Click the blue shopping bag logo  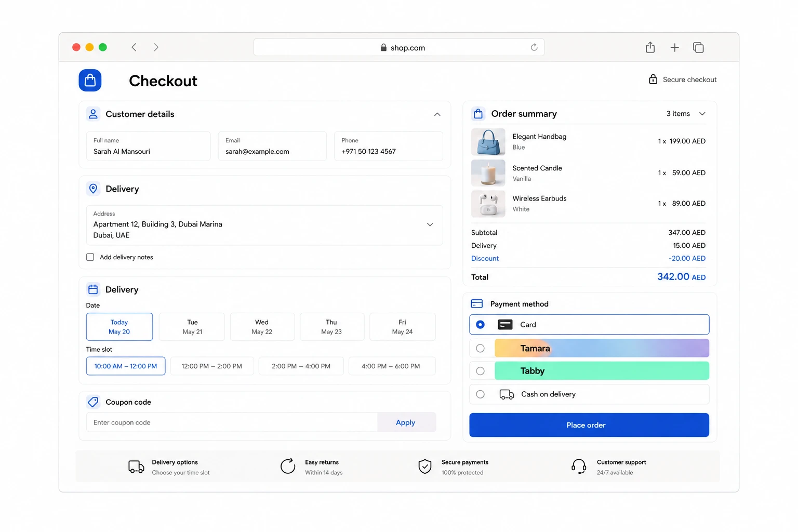pyautogui.click(x=90, y=81)
